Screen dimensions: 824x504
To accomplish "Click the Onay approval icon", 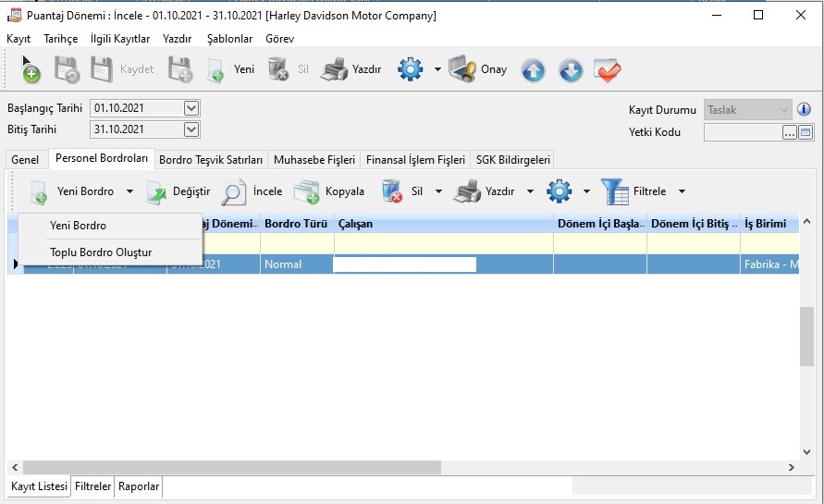I will tap(462, 69).
